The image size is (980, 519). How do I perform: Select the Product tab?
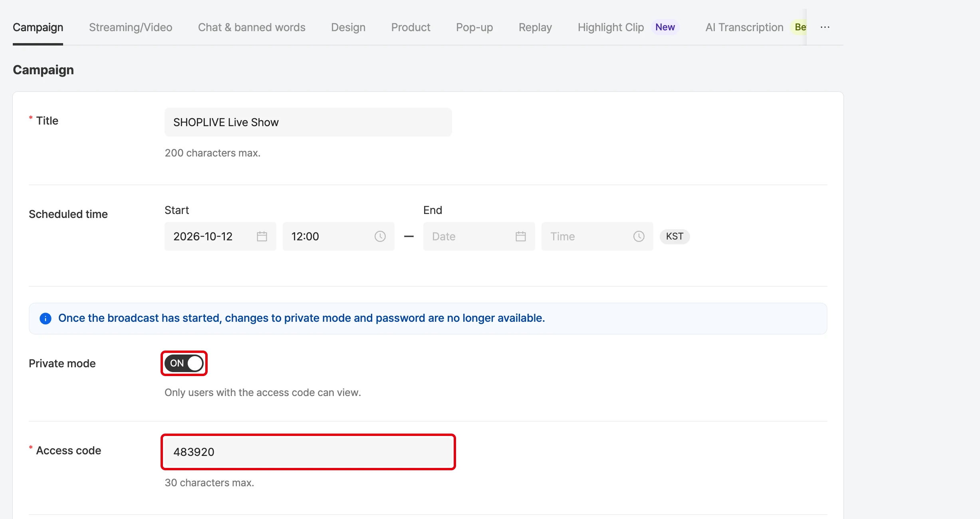point(411,27)
